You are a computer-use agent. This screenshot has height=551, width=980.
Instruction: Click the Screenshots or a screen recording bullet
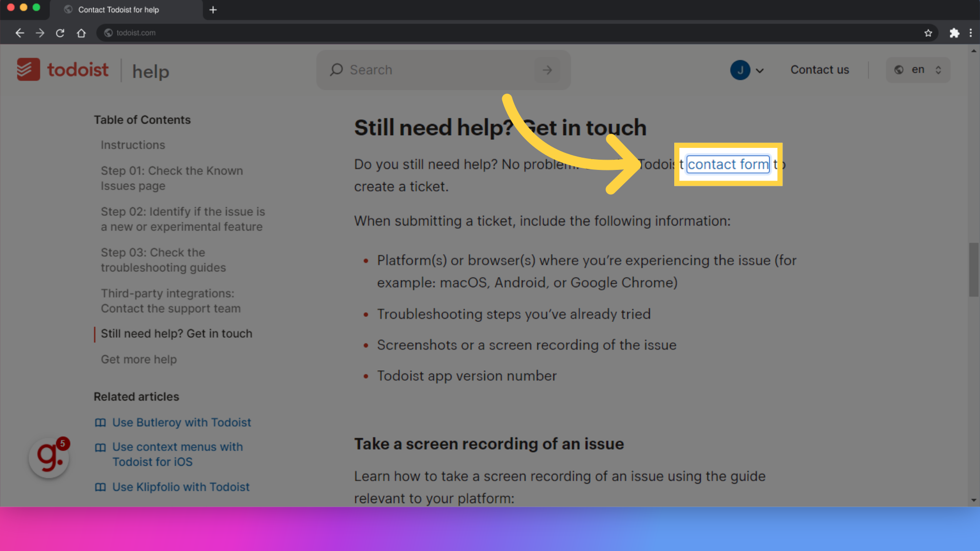coord(527,345)
